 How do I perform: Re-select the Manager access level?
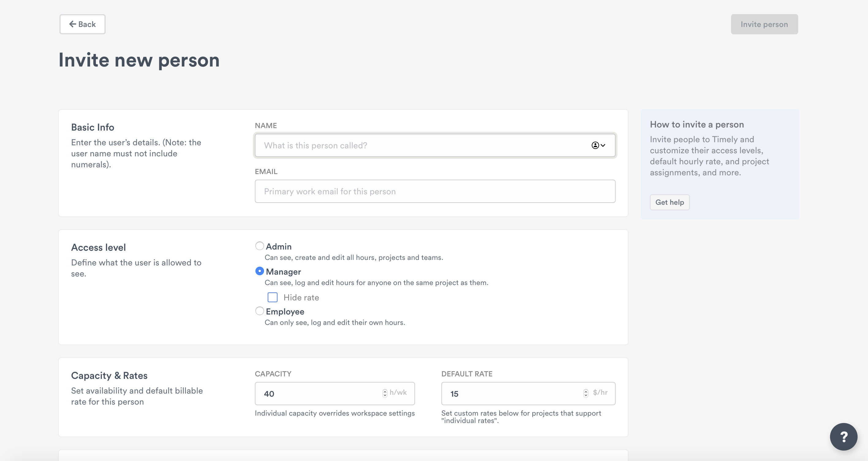click(259, 271)
